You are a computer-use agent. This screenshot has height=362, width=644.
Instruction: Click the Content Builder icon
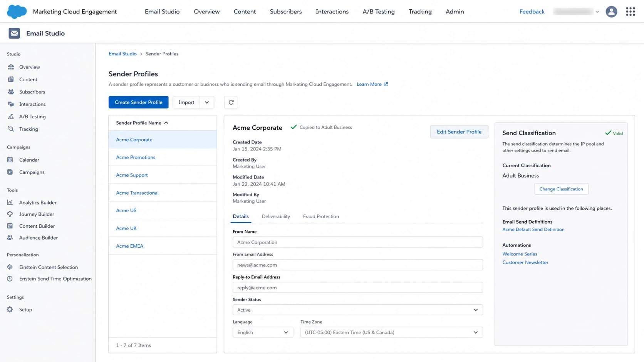click(10, 226)
